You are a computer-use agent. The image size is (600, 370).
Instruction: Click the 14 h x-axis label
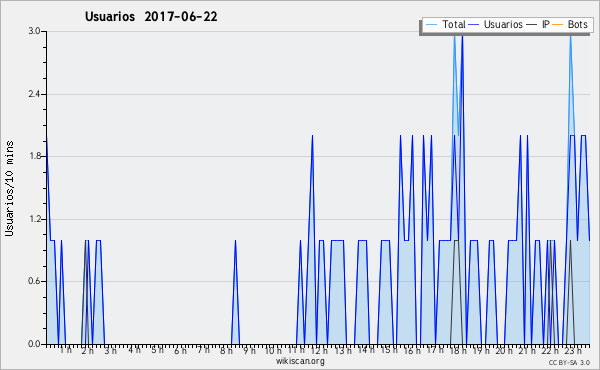click(x=366, y=350)
